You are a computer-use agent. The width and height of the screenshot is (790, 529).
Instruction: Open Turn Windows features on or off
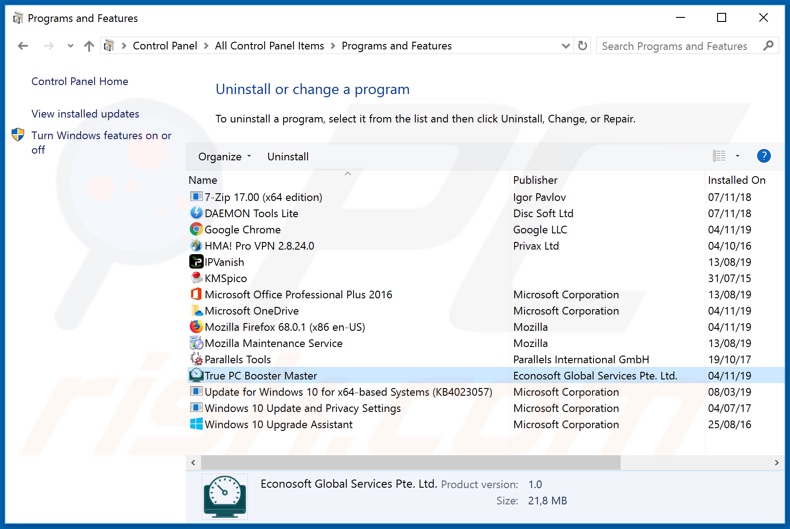(101, 143)
